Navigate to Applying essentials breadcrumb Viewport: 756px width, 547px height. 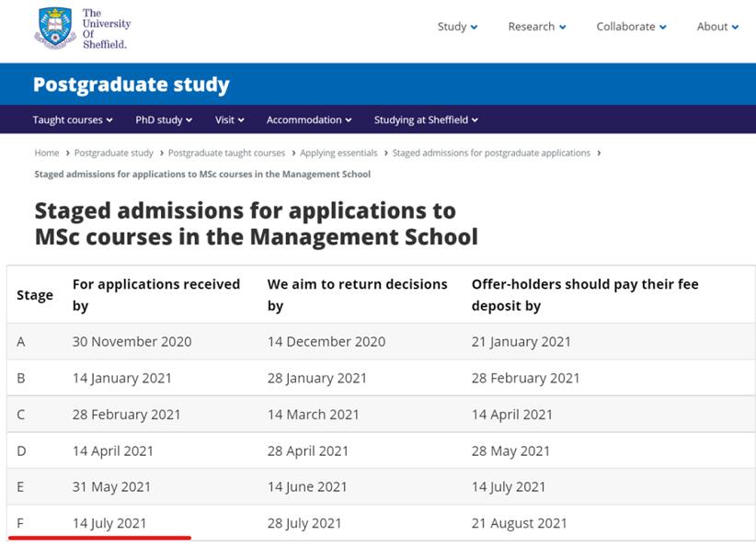[338, 153]
